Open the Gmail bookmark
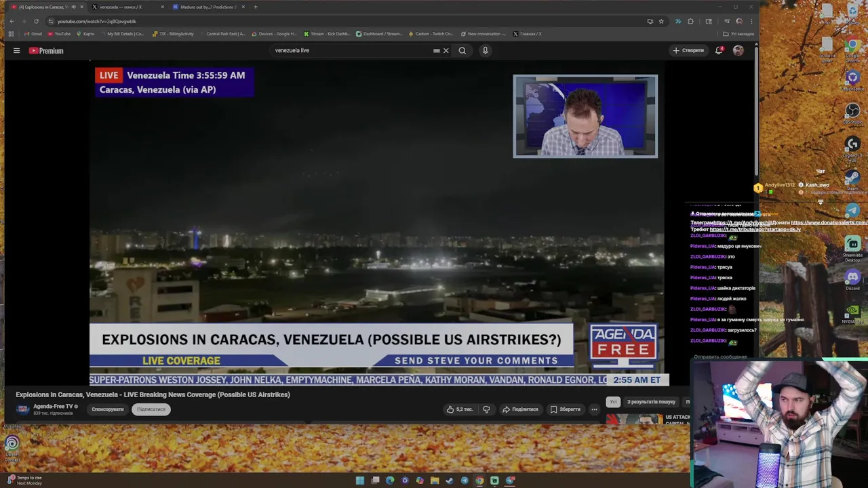This screenshot has width=868, height=488. (33, 34)
